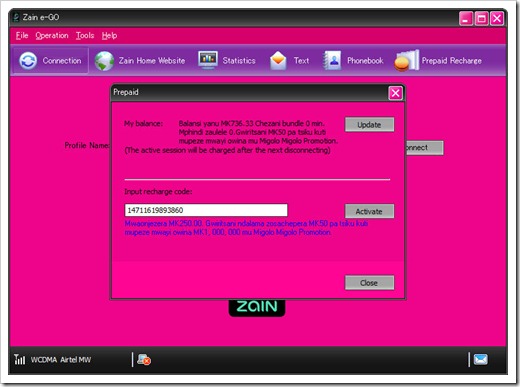The height and width of the screenshot is (387, 520).
Task: Open the Help menu
Action: click(109, 35)
